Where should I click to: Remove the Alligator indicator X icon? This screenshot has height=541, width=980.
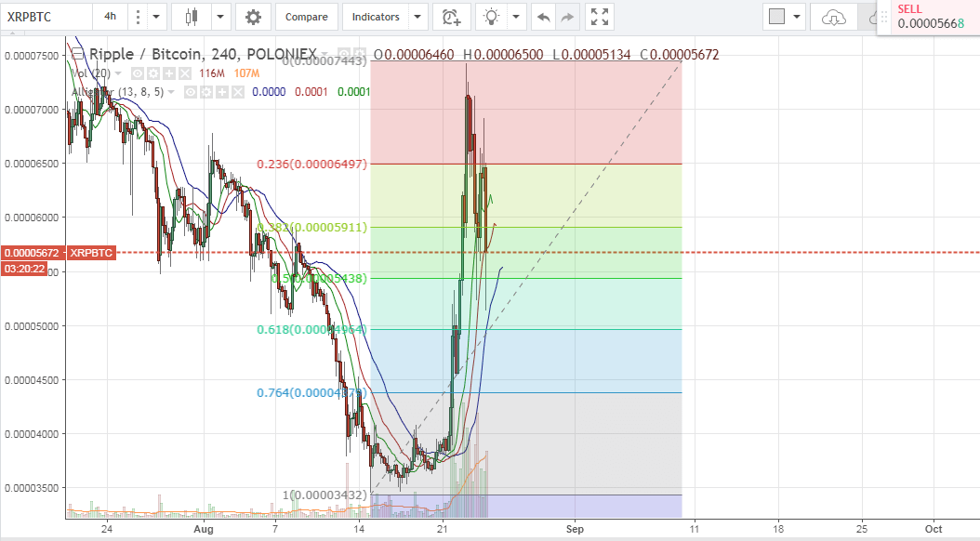click(237, 92)
